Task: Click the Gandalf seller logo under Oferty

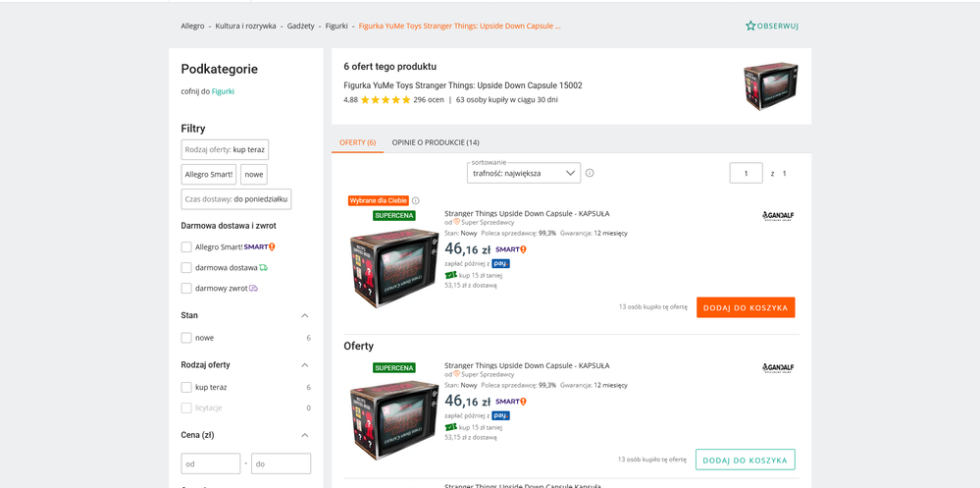Action: (778, 368)
